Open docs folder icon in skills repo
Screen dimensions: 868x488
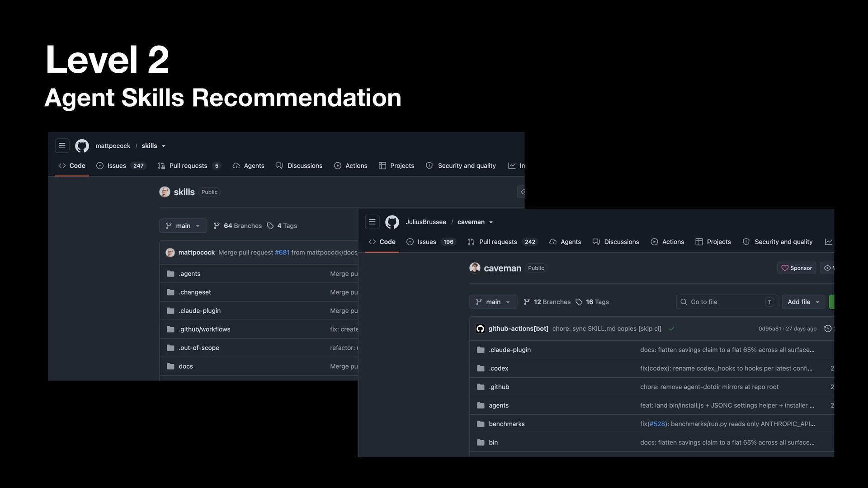170,366
